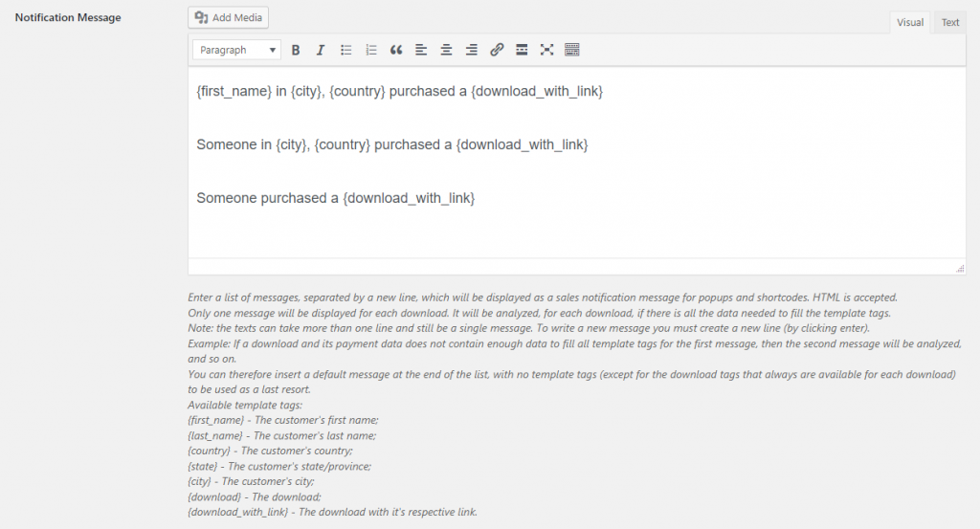Align text center
The height and width of the screenshot is (529, 980).
tap(446, 50)
